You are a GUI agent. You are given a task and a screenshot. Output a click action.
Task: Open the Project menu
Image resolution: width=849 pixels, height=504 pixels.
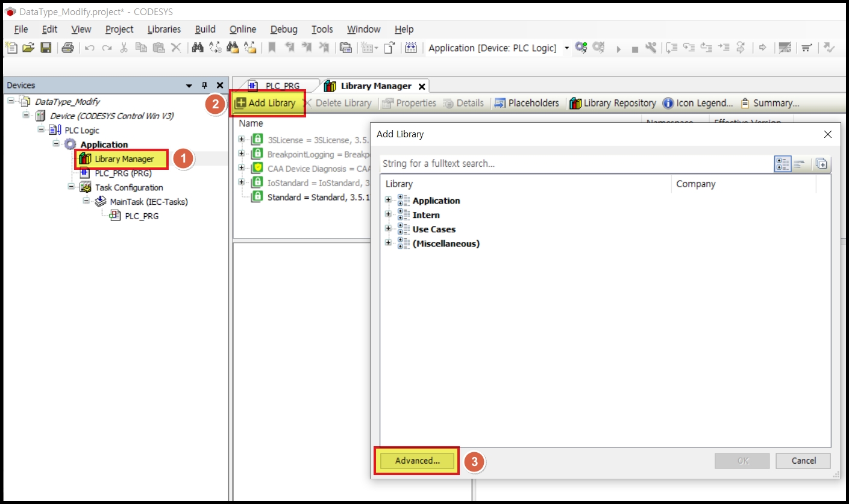[x=119, y=29]
